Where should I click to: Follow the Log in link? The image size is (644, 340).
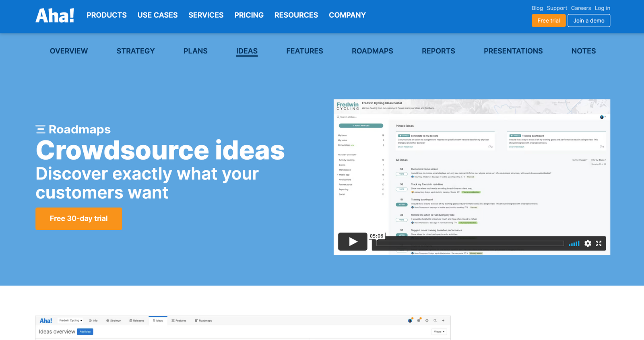[x=603, y=8]
